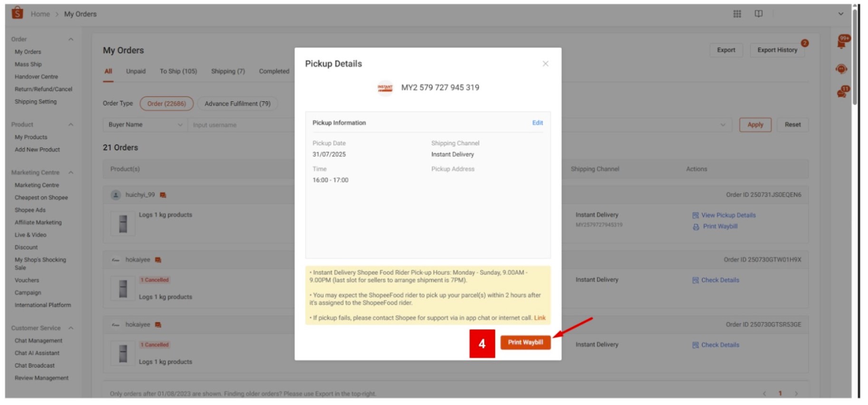Screen dimensions: 868x405
Task: Click chat icon beside first hokaiyee order
Action: (x=158, y=260)
